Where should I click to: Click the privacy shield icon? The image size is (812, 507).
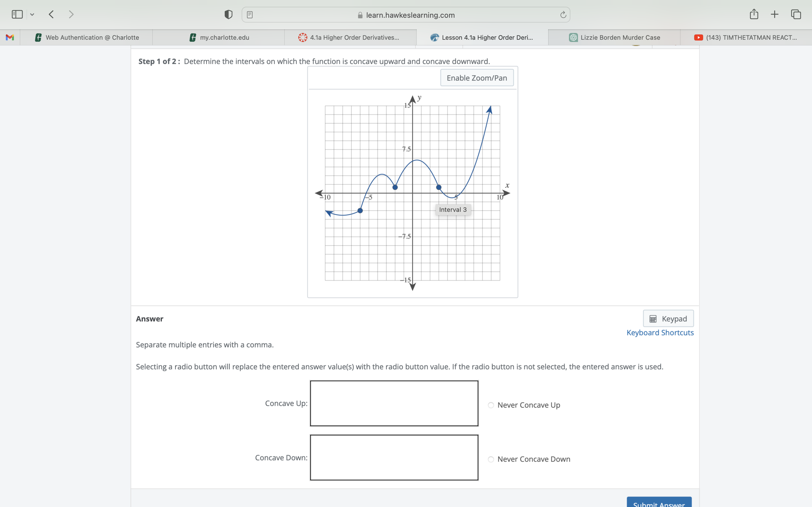[228, 14]
